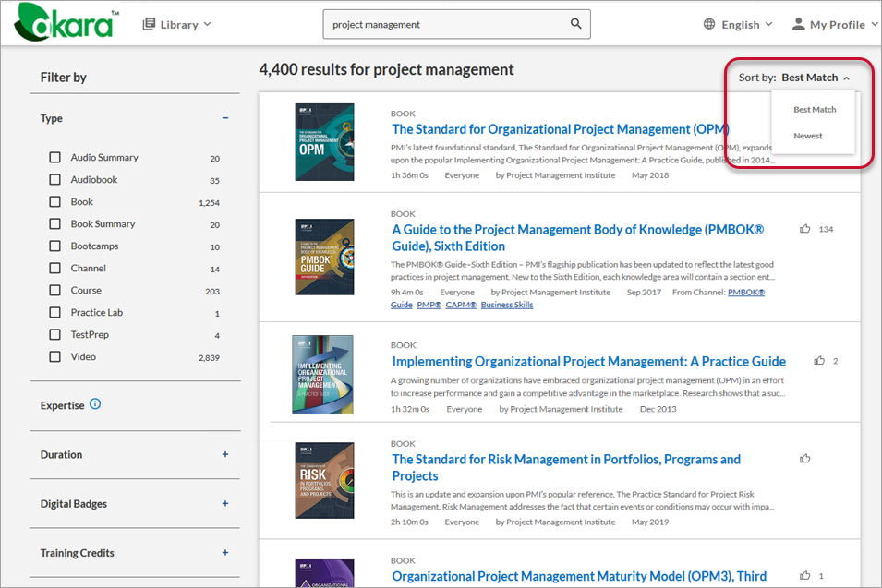
Task: Click the My Profile person icon
Action: pos(798,25)
